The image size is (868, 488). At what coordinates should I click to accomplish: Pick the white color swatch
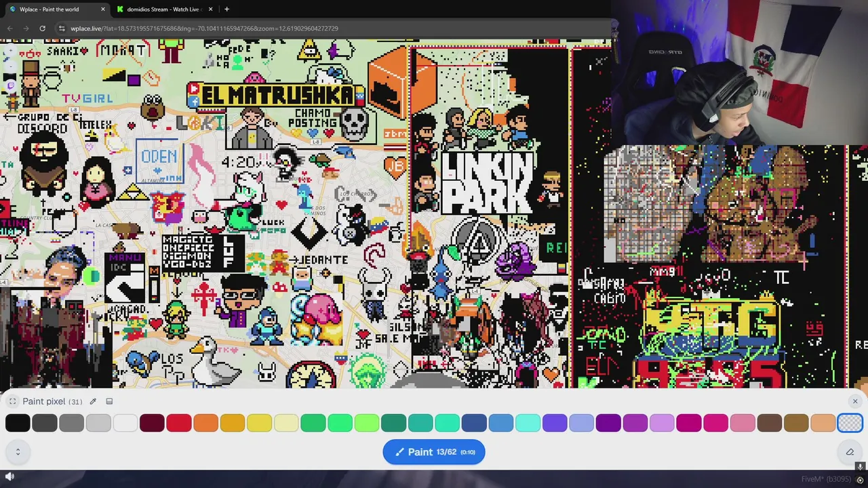coord(125,423)
